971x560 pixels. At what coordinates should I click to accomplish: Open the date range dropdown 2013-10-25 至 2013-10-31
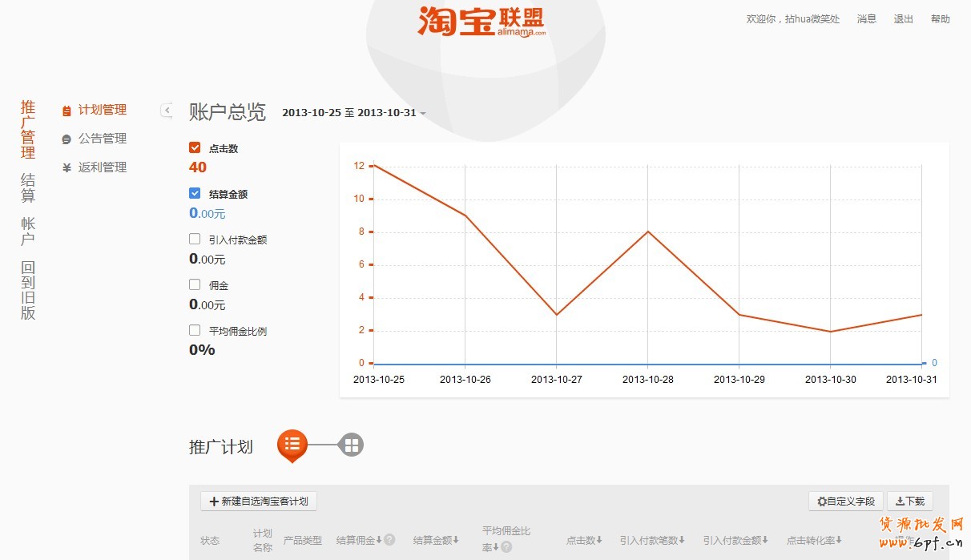pyautogui.click(x=353, y=113)
